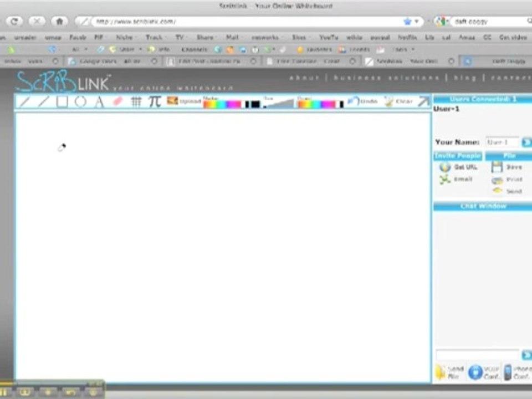Click the globe Get URL icon
This screenshot has height=399, width=532.
tap(445, 167)
